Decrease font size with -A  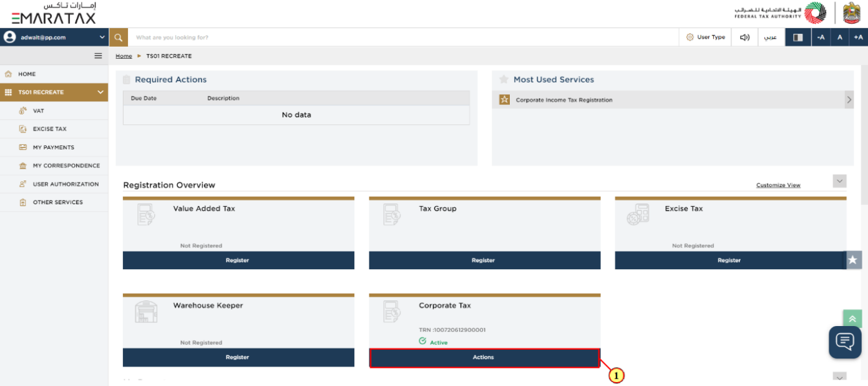[x=821, y=37]
